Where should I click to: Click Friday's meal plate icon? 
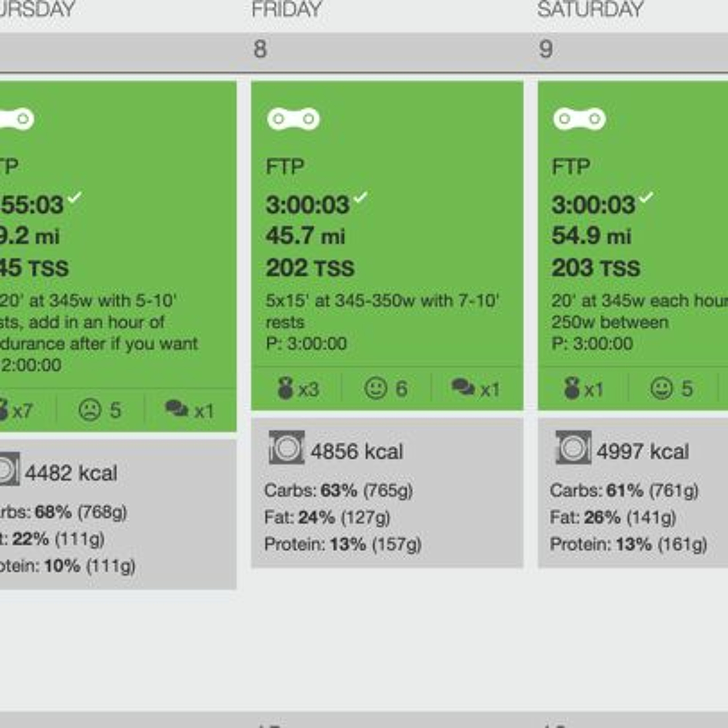[286, 447]
